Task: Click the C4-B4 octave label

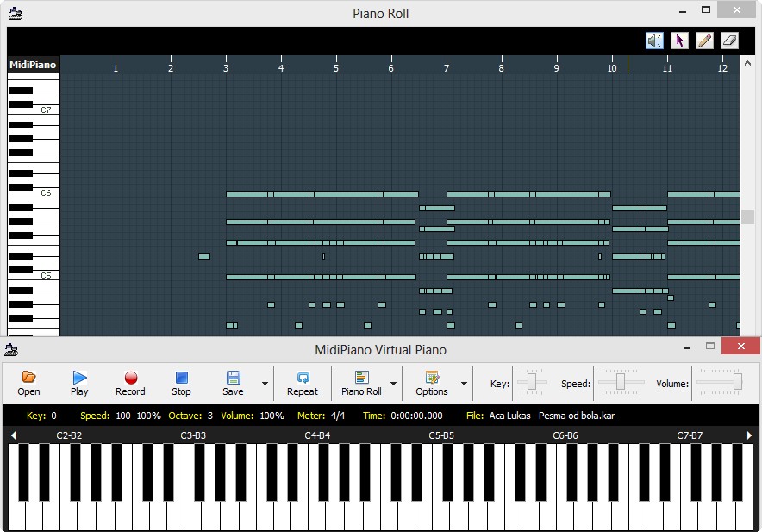Action: (x=317, y=435)
